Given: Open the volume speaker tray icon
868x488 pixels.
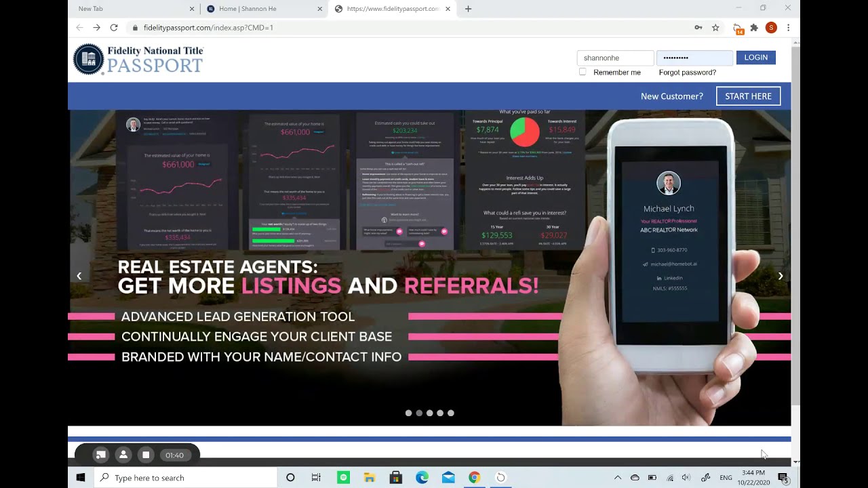Looking at the screenshot, I should 686,478.
